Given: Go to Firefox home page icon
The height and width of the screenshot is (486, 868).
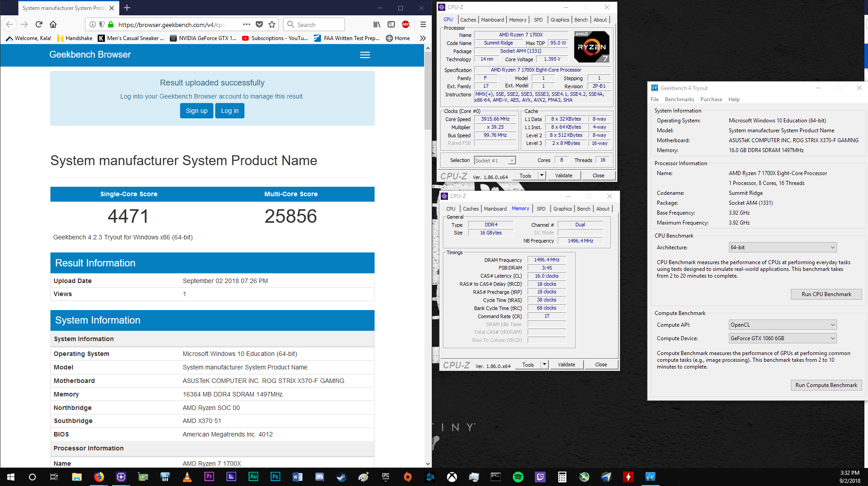Looking at the screenshot, I should click(x=53, y=24).
